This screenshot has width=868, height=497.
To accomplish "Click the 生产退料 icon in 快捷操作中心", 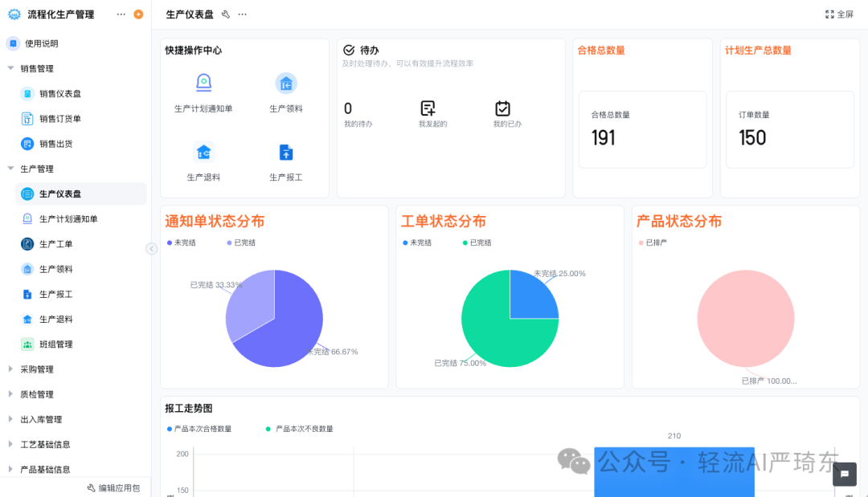I will pos(203,153).
